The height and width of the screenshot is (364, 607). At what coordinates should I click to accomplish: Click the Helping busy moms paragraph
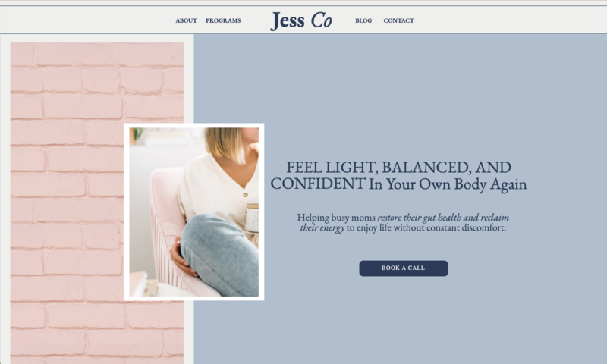tap(403, 222)
